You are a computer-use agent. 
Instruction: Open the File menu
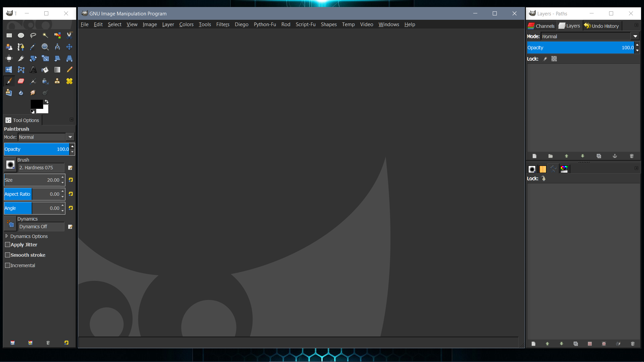[x=85, y=24]
